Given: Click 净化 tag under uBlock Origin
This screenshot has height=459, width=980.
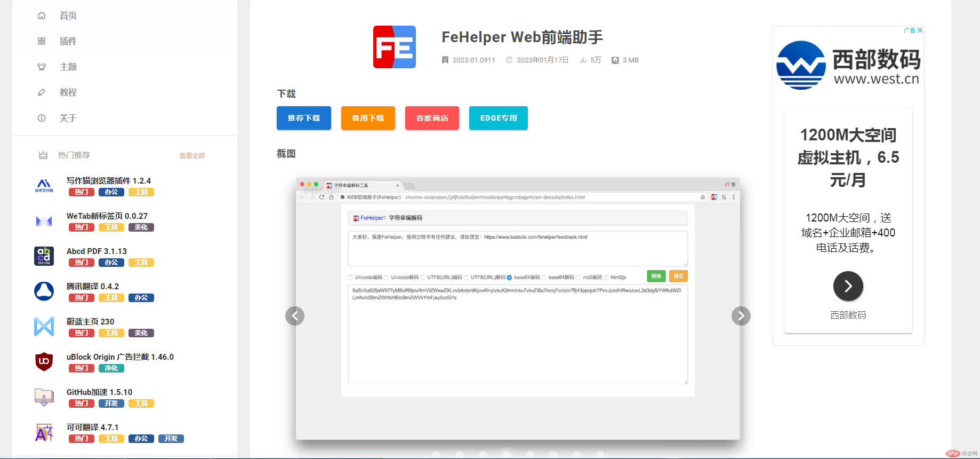Looking at the screenshot, I should pyautogui.click(x=111, y=368).
